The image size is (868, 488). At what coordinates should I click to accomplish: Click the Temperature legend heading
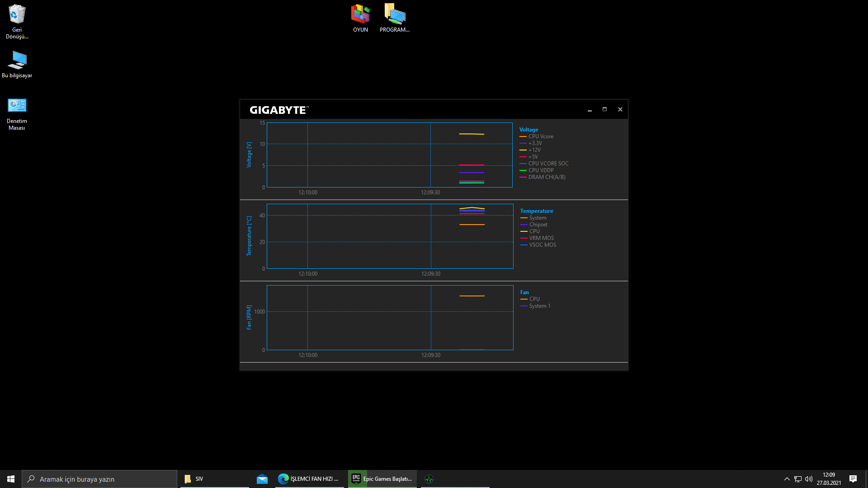[537, 211]
